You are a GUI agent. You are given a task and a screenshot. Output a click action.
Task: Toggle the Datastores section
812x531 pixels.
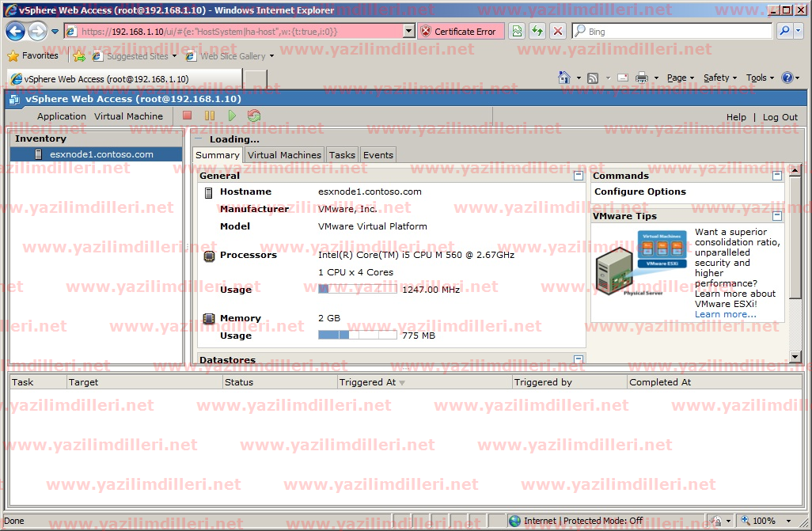(579, 360)
